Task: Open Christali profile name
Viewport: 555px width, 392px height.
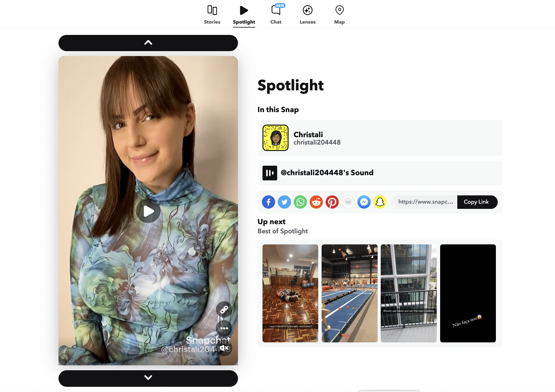Action: [x=308, y=134]
